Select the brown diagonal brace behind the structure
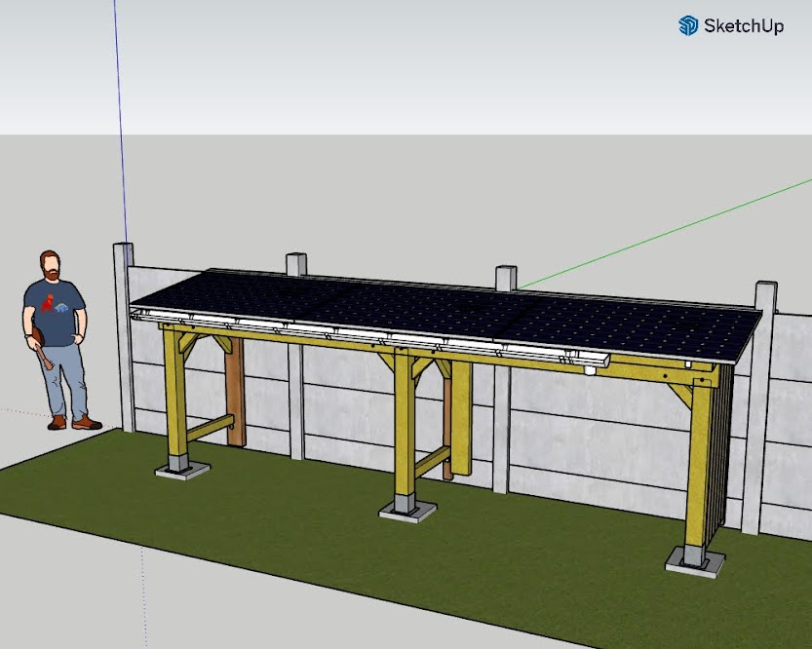Image resolution: width=812 pixels, height=649 pixels. pos(234,390)
